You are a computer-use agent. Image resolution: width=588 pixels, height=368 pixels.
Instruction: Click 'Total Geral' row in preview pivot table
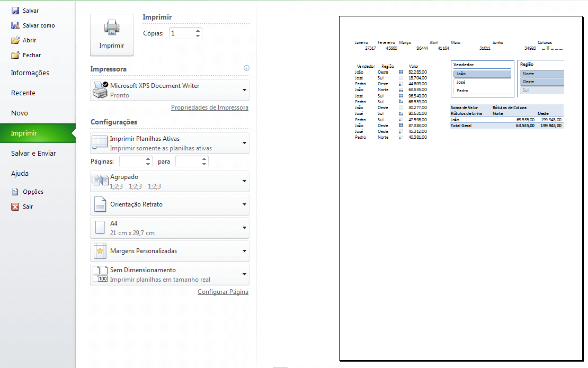tap(506, 125)
